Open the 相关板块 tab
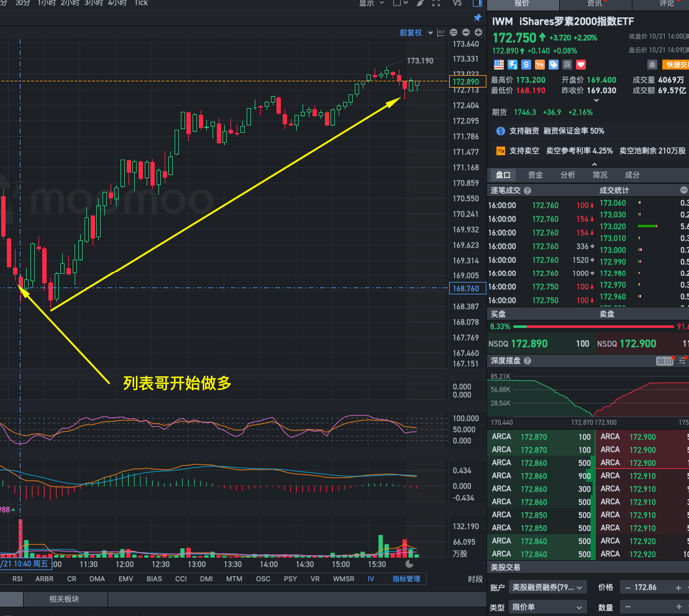 point(64,599)
